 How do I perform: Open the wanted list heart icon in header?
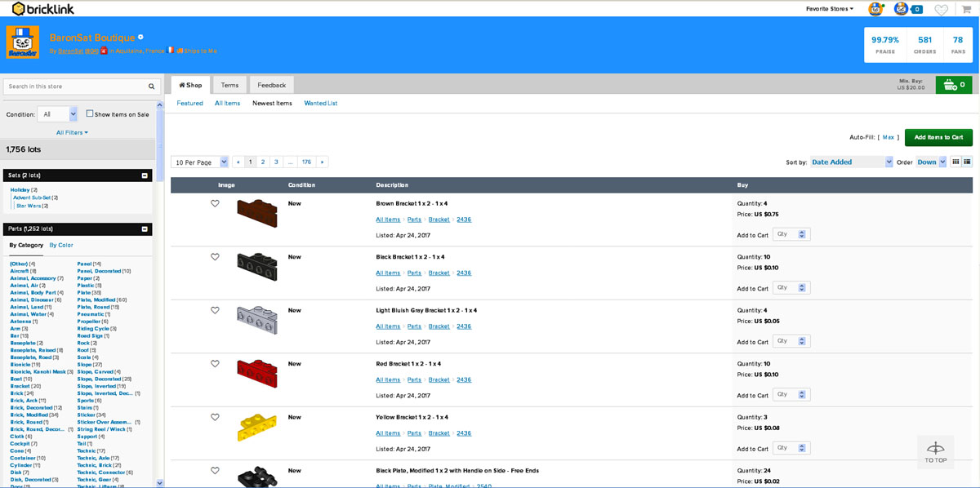pyautogui.click(x=942, y=10)
